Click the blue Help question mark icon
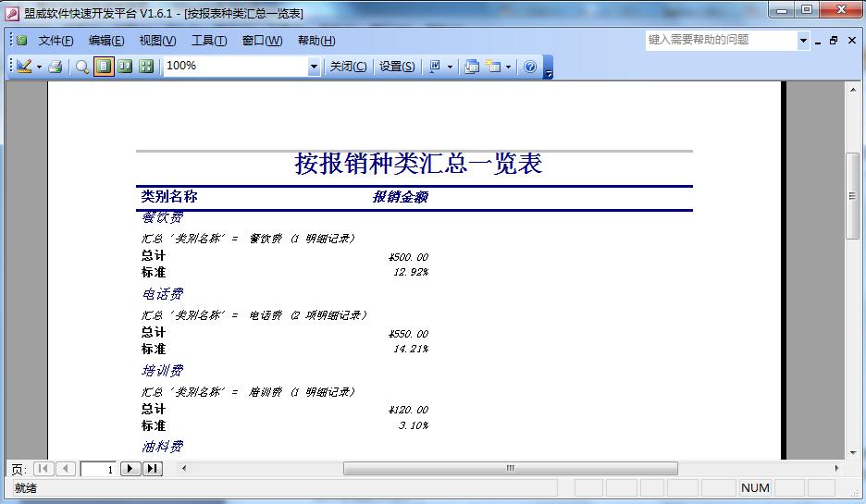 pos(529,67)
